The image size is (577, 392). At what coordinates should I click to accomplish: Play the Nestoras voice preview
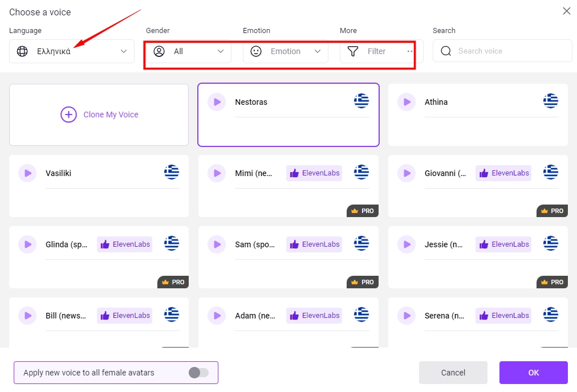click(x=217, y=102)
